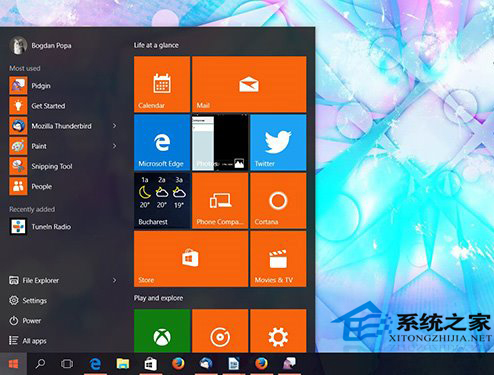Open Edge from the taskbar

pyautogui.click(x=95, y=364)
